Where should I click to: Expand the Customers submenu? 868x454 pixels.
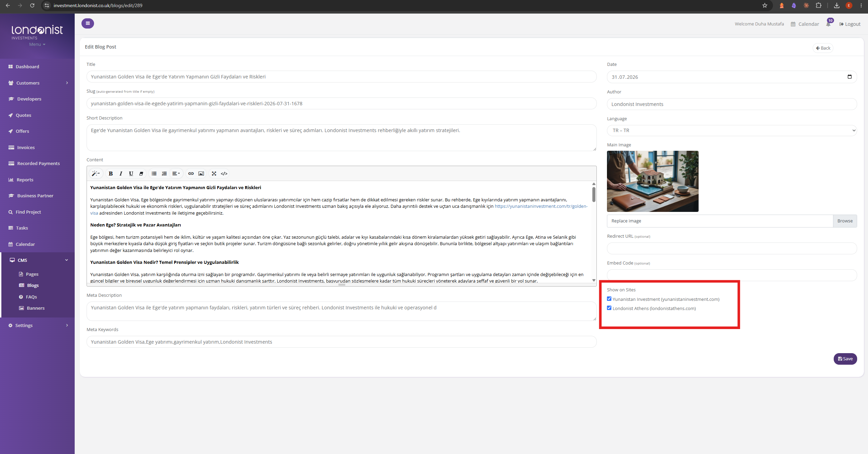click(37, 83)
